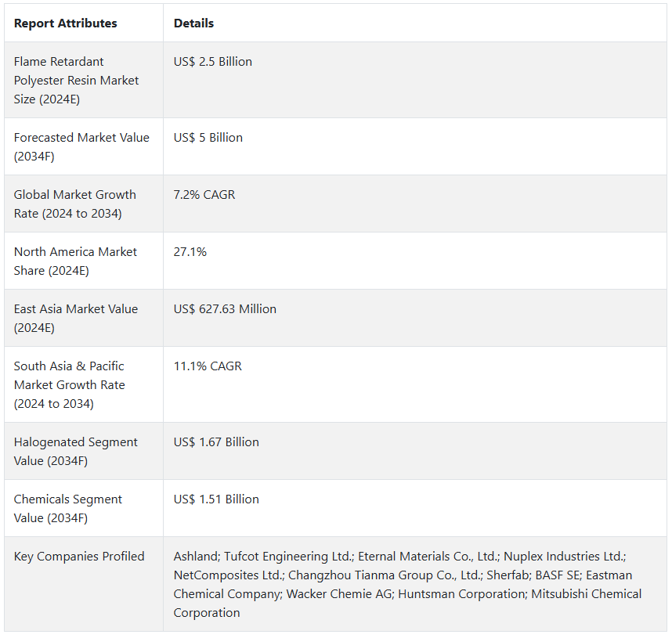Select the North America Market Share cell
This screenshot has height=638, width=672.
75,261
